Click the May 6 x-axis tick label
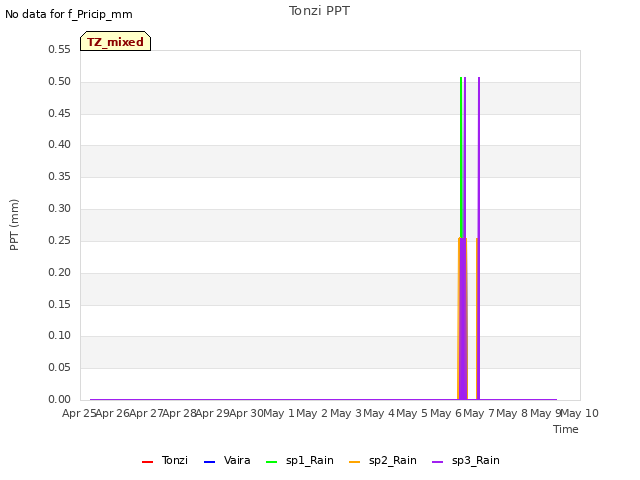Screen dimensions: 640x480 (446, 413)
